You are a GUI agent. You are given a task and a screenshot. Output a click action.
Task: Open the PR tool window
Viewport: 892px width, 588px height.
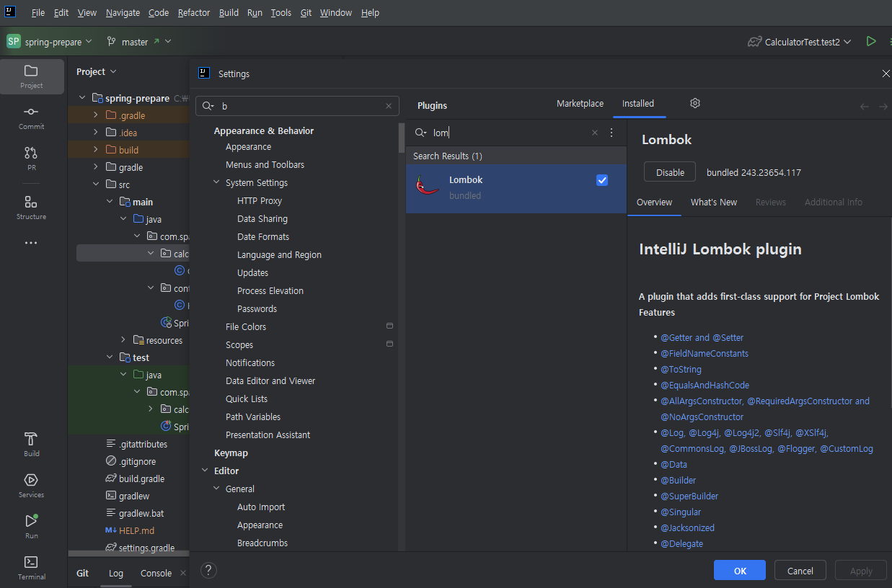(x=31, y=159)
